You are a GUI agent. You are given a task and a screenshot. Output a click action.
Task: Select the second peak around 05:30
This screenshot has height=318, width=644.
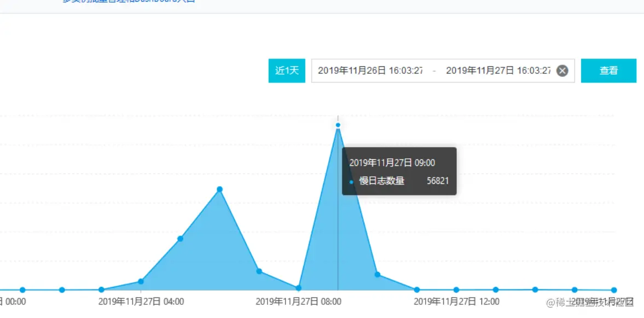point(219,188)
